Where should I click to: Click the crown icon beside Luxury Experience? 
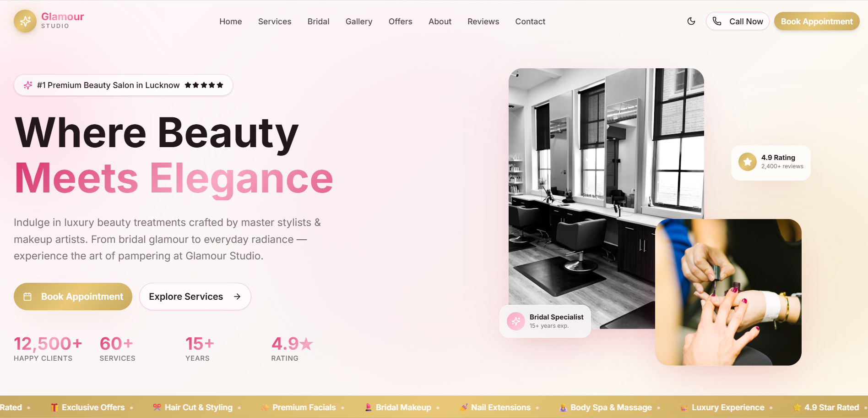684,407
